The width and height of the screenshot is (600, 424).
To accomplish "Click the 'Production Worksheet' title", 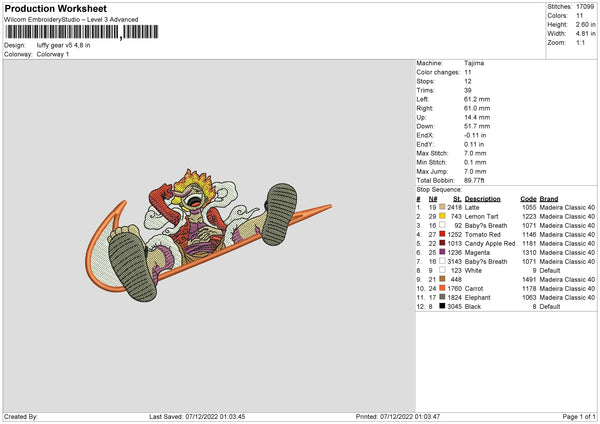I will click(55, 8).
